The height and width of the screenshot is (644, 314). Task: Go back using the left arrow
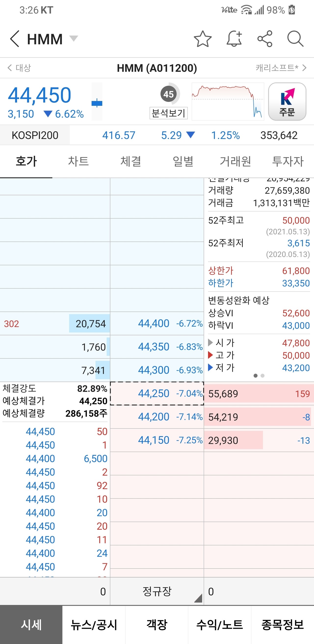coord(14,39)
